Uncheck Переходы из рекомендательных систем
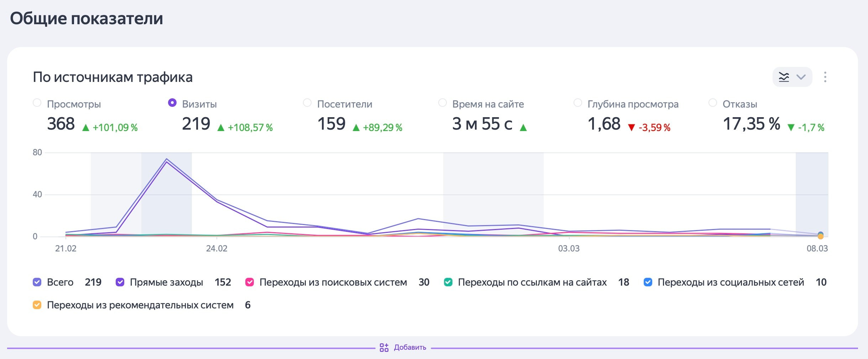The width and height of the screenshot is (868, 359). click(37, 305)
